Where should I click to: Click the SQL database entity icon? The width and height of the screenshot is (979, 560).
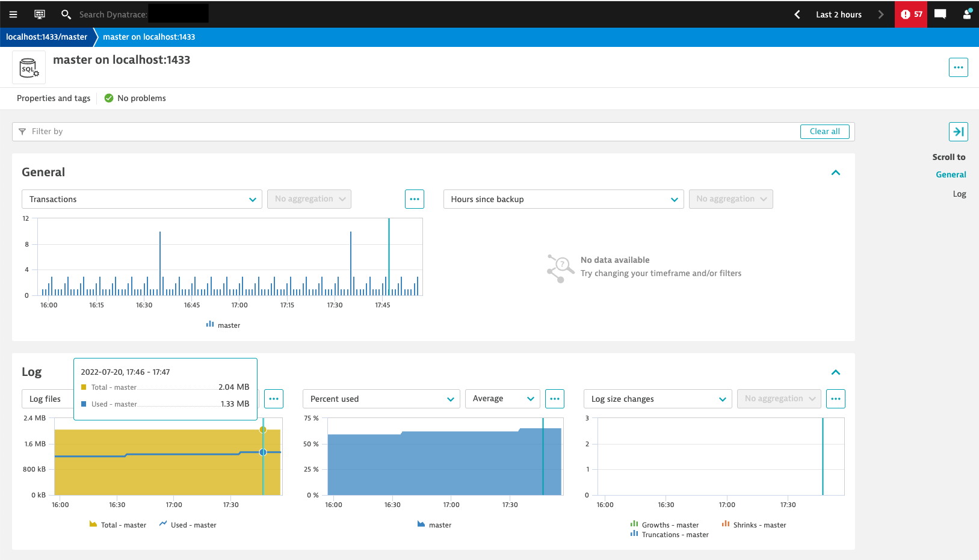coord(28,67)
